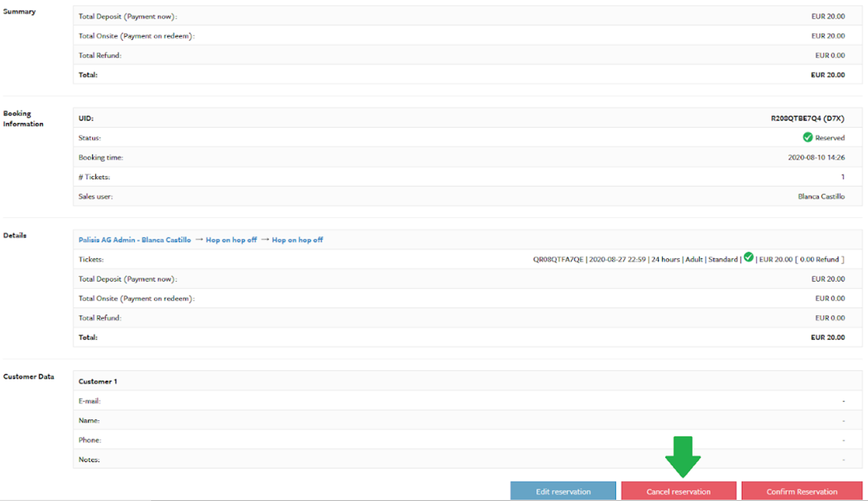Select the UID value R208QTBE7Q4 (D7X)

pos(807,118)
